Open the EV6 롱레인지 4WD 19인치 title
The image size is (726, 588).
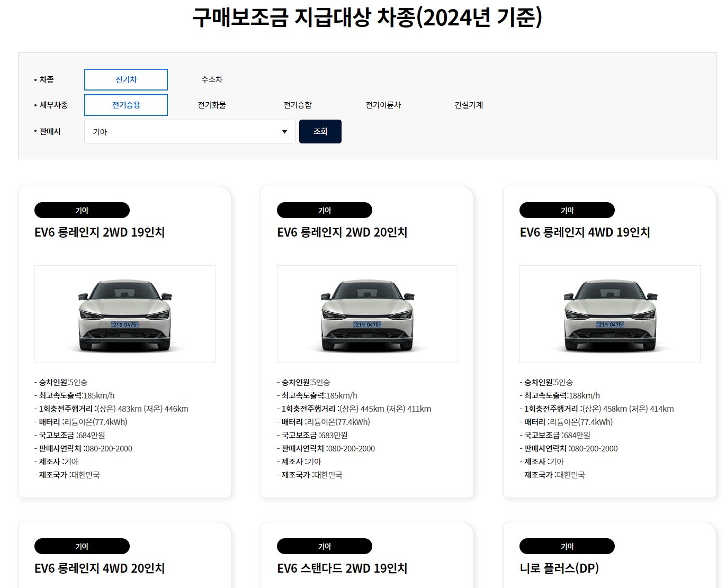pos(585,232)
